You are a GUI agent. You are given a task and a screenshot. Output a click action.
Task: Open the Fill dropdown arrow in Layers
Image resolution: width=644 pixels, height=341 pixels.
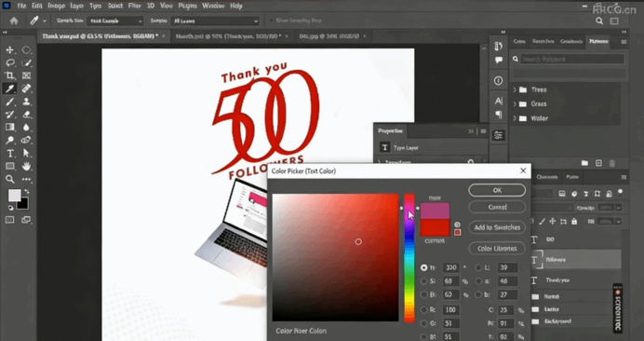point(618,222)
